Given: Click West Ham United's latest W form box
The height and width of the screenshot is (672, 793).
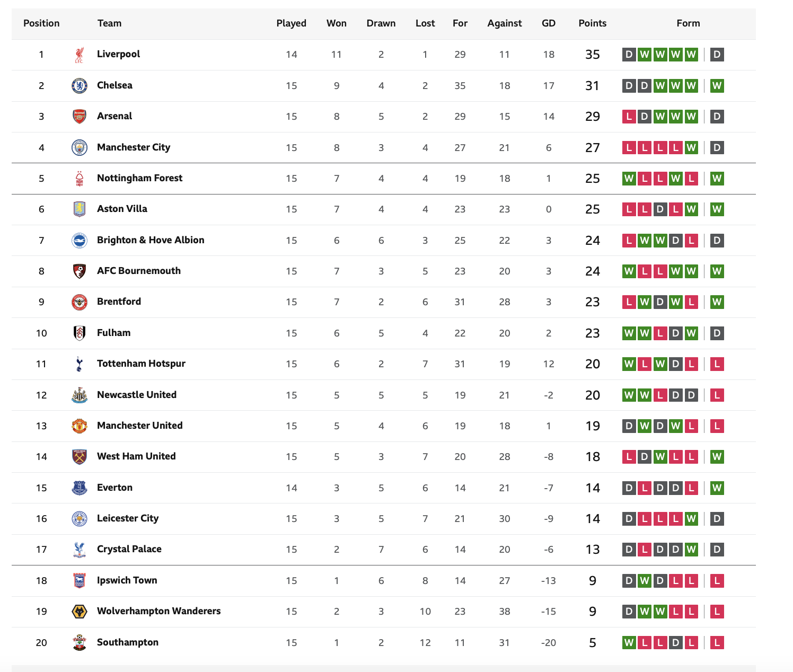Looking at the screenshot, I should [x=717, y=457].
